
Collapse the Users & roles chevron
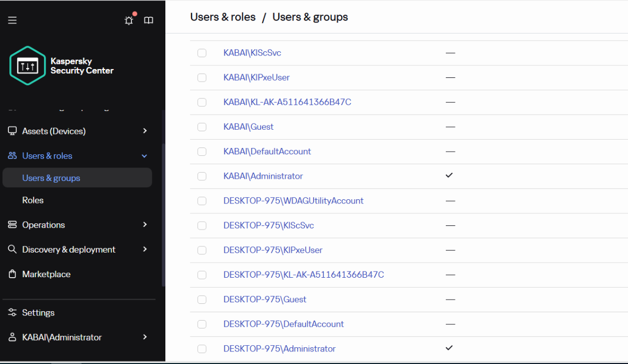click(145, 156)
